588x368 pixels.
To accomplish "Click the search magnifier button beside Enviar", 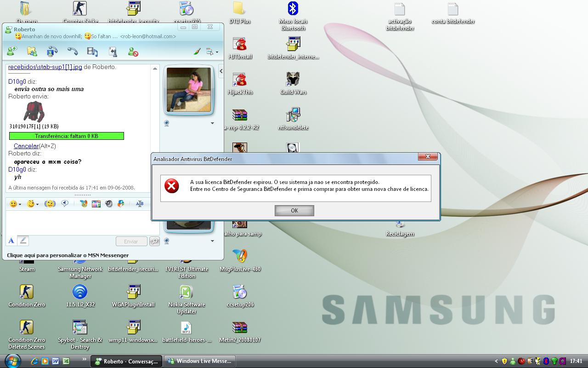I will (154, 241).
